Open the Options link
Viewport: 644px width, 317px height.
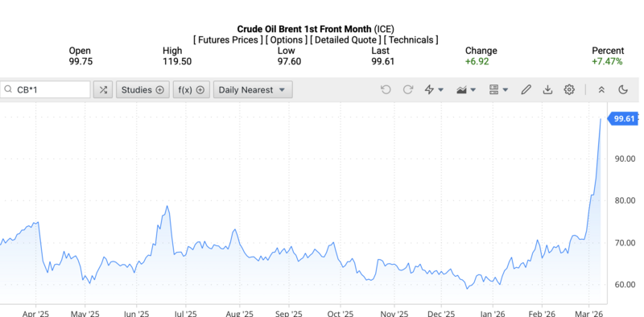[287, 40]
